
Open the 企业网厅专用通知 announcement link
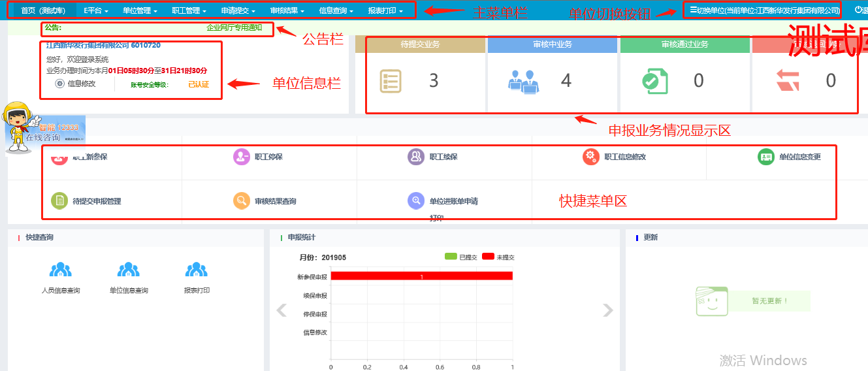point(234,28)
